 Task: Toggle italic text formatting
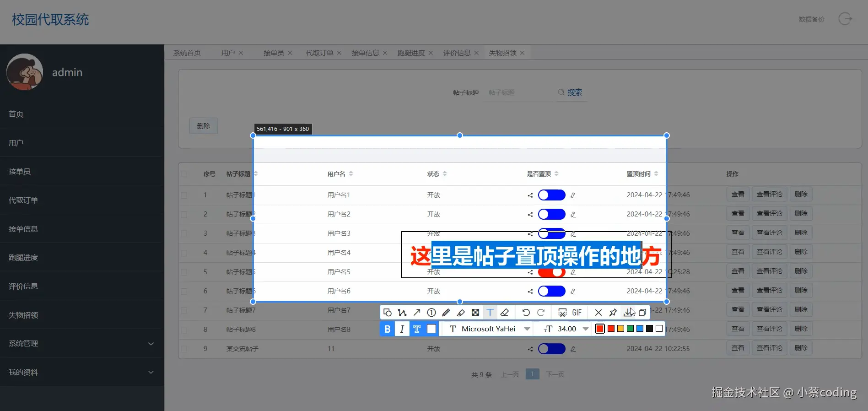pos(402,329)
